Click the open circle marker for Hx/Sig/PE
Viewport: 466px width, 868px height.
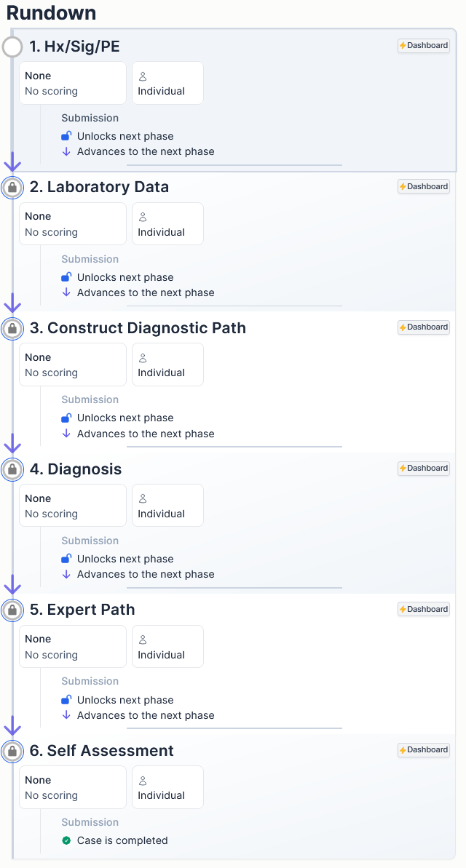pyautogui.click(x=12, y=47)
